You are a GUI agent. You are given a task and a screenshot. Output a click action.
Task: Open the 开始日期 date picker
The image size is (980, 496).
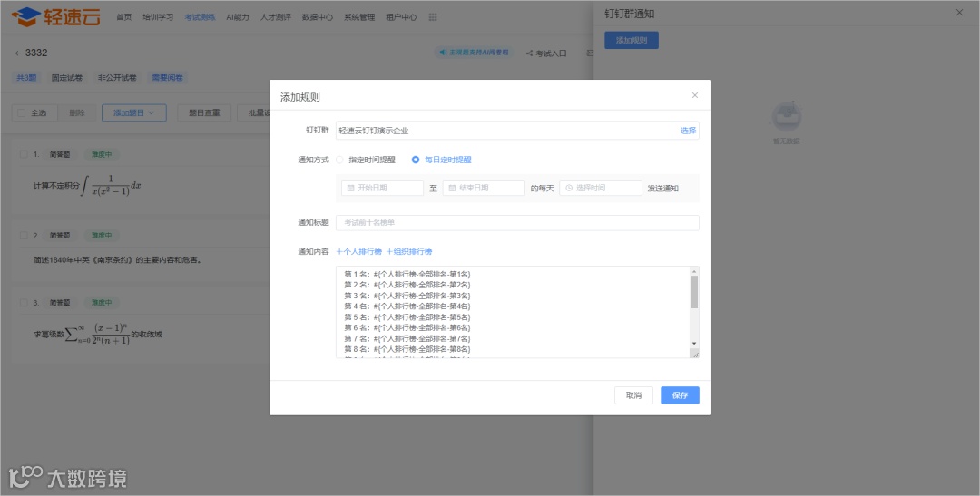383,188
